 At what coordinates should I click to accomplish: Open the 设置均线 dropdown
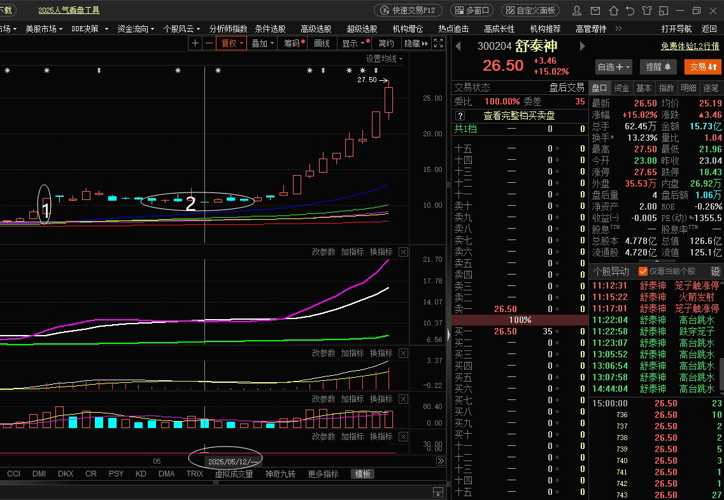coord(384,59)
